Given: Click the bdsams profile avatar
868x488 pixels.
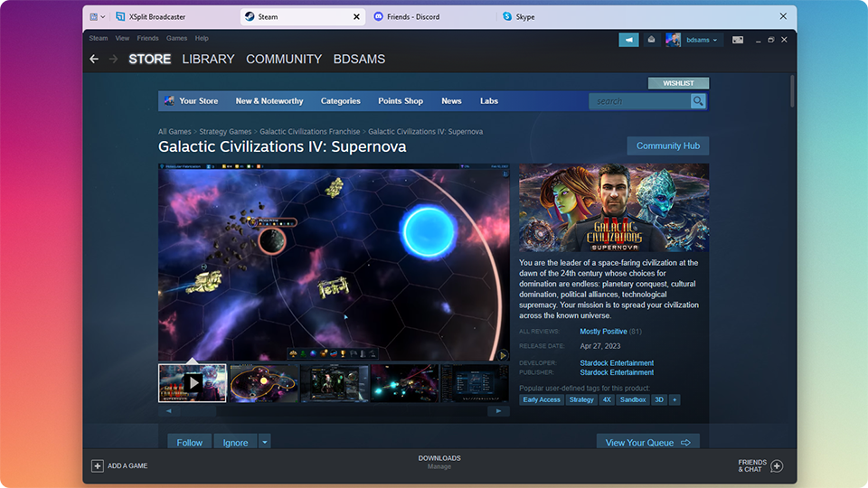Looking at the screenshot, I should (673, 40).
